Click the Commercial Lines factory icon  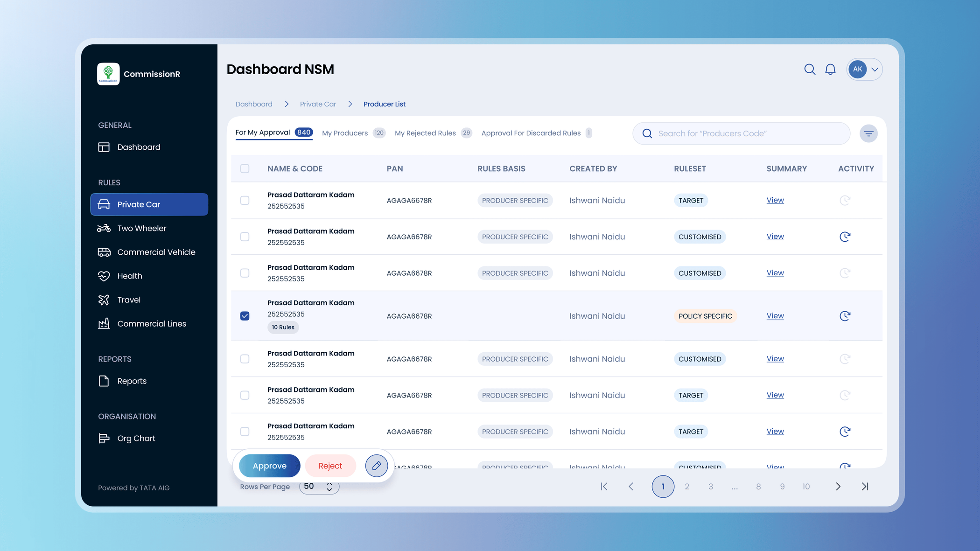pyautogui.click(x=104, y=323)
